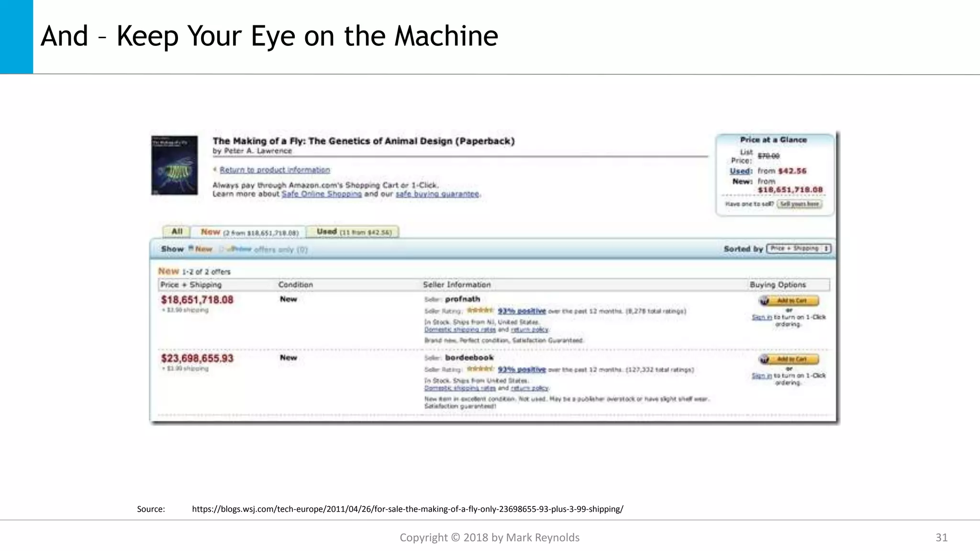Viewport: 980px width, 551px height.
Task: Open profnath return policy link
Action: (x=529, y=330)
